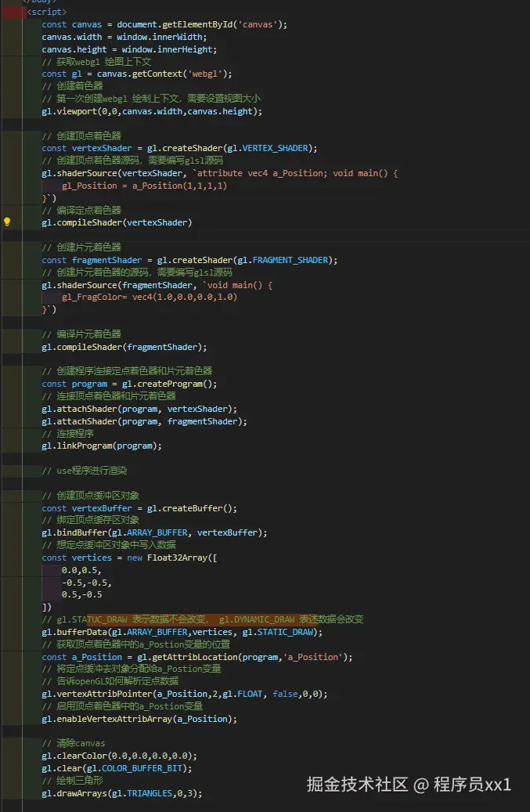Click gl.clearColor(0.0,0.0,0.0,0.0); line
The width and height of the screenshot is (530, 812).
(x=120, y=756)
